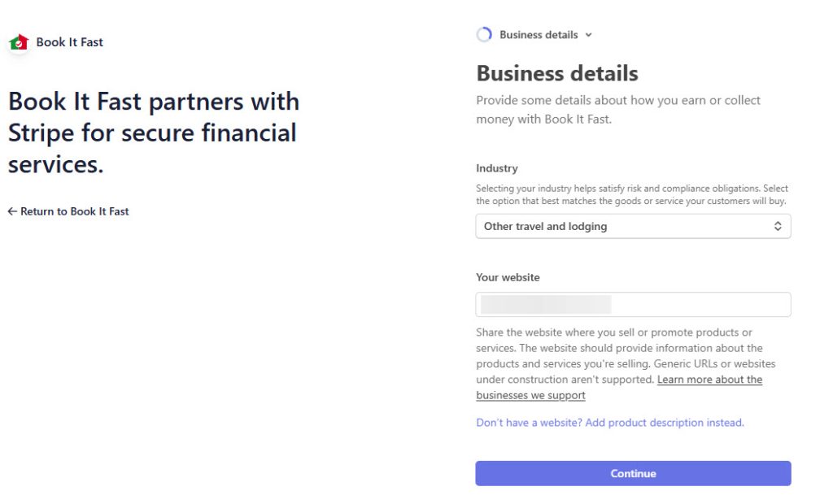Click the Industry field label
This screenshot has width=833, height=504.
coord(497,168)
